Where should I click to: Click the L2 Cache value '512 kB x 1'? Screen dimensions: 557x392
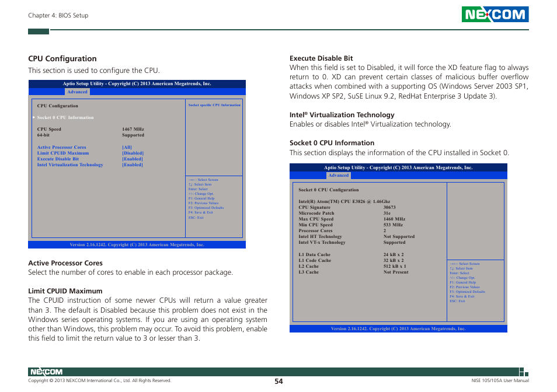pos(395,266)
